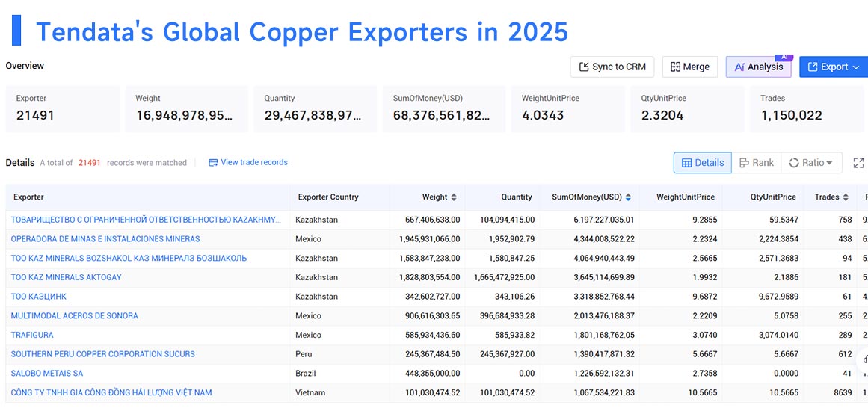Select the QtyUnitPrice 2.3204 card
This screenshot has width=868, height=411.
[688, 108]
